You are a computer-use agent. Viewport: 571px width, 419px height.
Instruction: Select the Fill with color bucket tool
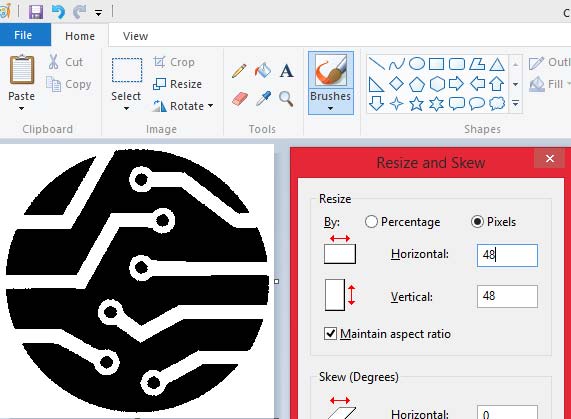click(x=263, y=71)
